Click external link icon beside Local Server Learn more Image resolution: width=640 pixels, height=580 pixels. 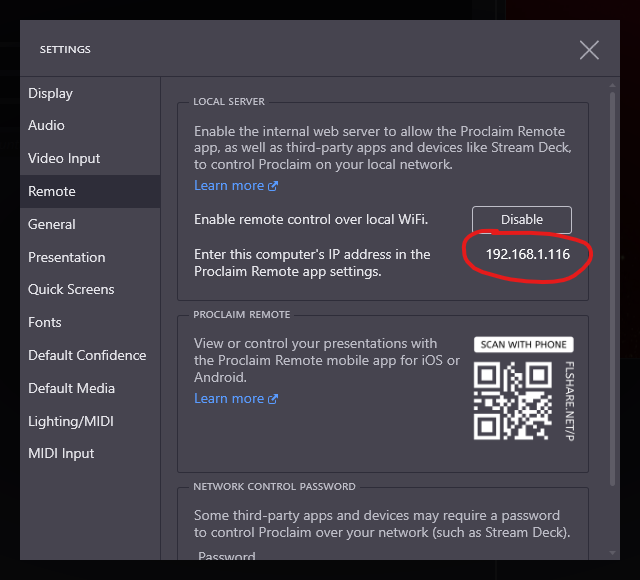273,186
